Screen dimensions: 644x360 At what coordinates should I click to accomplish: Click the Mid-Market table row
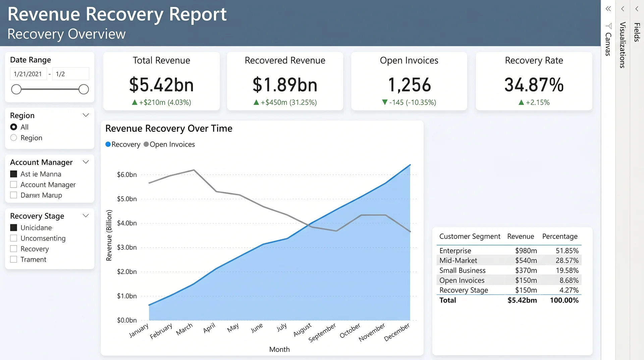pyautogui.click(x=509, y=261)
